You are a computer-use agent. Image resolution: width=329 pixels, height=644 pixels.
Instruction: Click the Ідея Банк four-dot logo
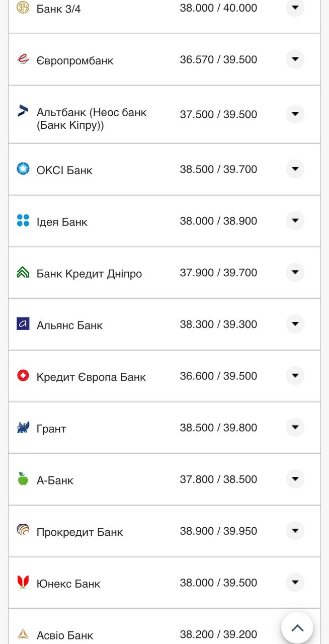tap(23, 220)
